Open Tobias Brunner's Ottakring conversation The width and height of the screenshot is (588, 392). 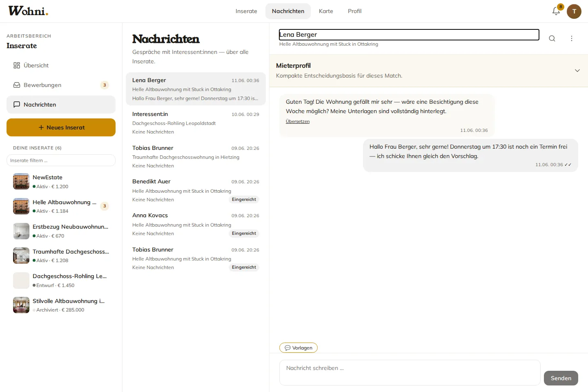tap(196, 258)
